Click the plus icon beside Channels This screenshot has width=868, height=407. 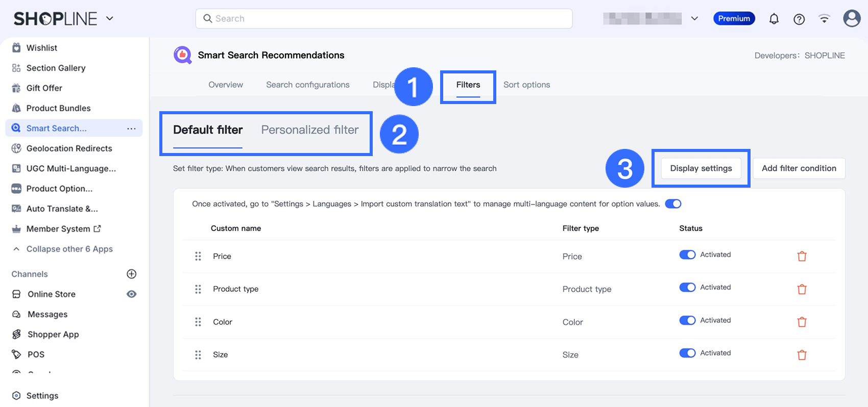click(131, 274)
